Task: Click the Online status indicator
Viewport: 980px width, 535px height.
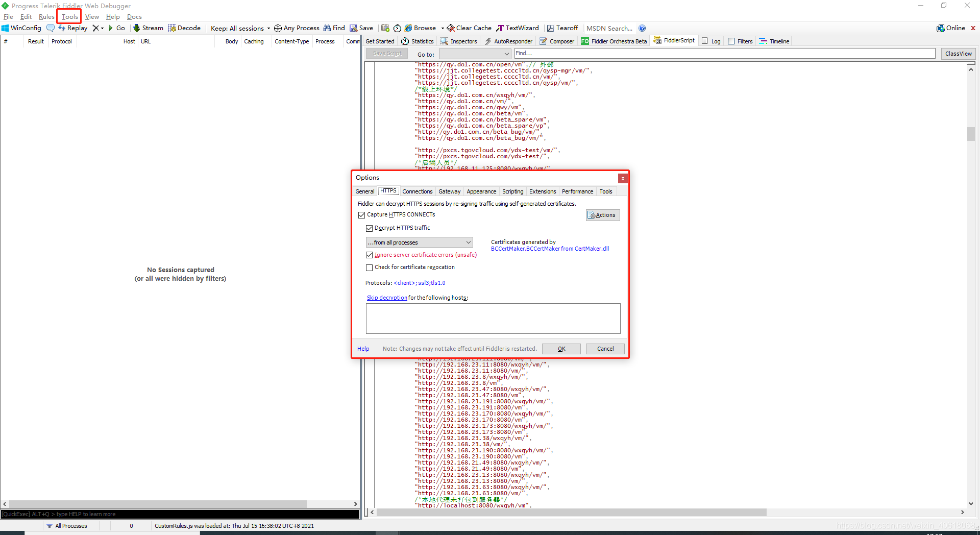Action: click(x=951, y=28)
